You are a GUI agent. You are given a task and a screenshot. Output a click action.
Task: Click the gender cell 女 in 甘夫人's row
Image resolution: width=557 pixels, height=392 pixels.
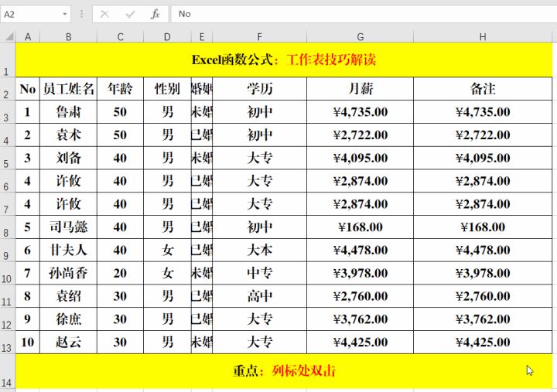coord(167,251)
